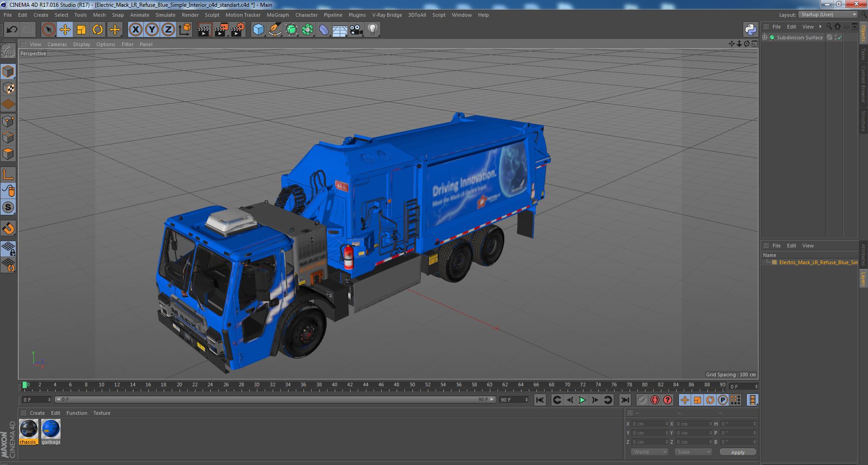The height and width of the screenshot is (465, 868).
Task: Click Render to Picture Viewer icon
Action: point(221,30)
